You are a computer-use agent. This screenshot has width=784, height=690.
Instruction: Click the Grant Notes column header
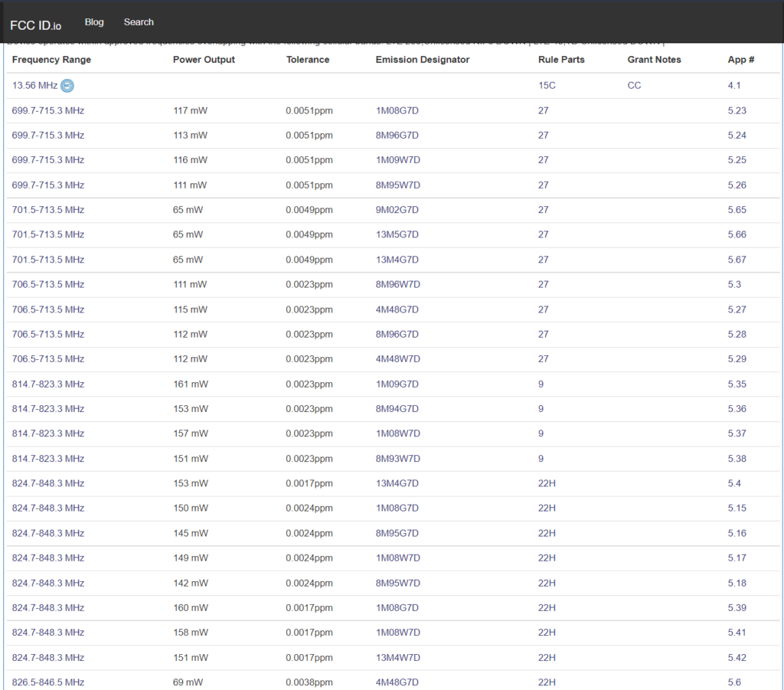[654, 60]
